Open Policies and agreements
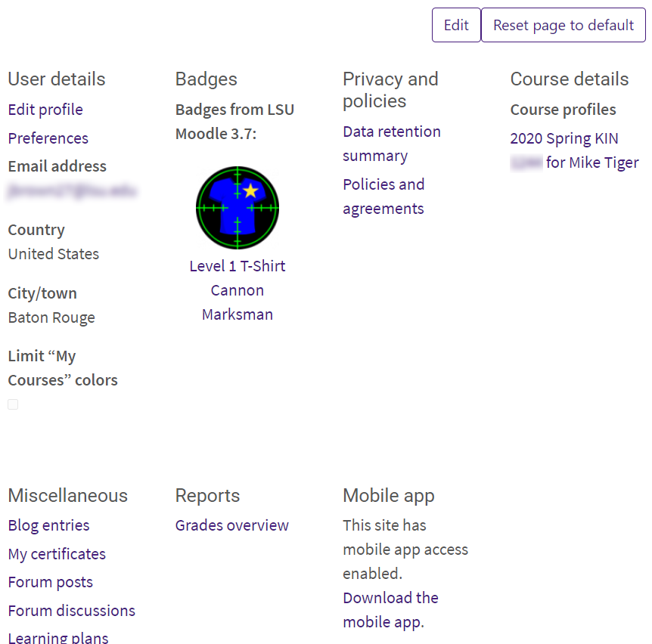Screen dimensions: 652x644 [x=383, y=196]
